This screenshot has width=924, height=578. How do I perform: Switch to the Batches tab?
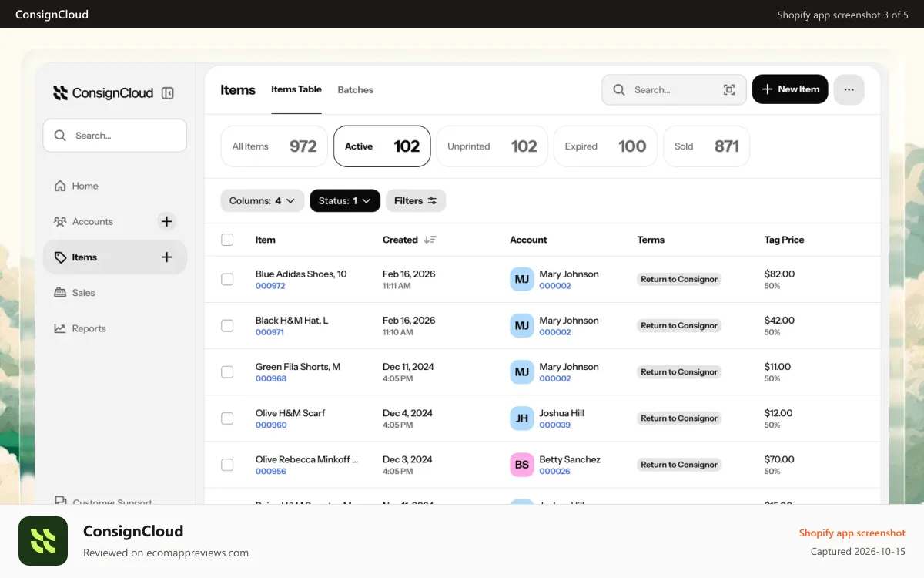click(x=356, y=90)
